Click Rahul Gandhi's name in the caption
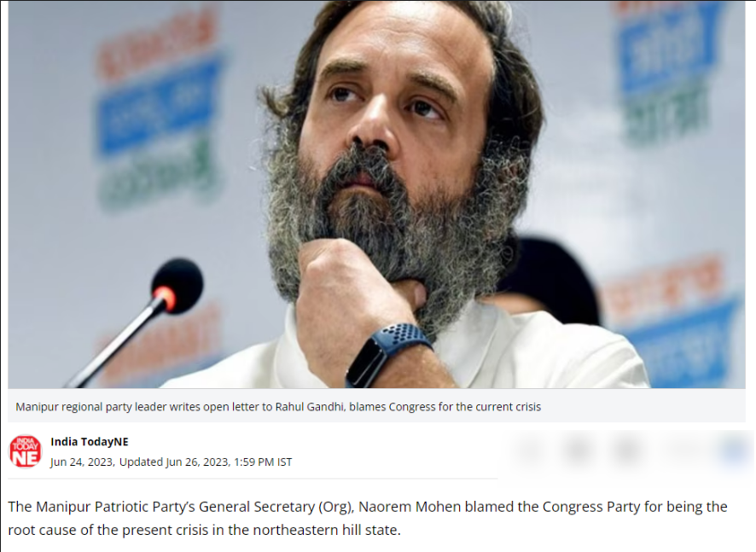Screen dimensions: 756x552 [310, 407]
